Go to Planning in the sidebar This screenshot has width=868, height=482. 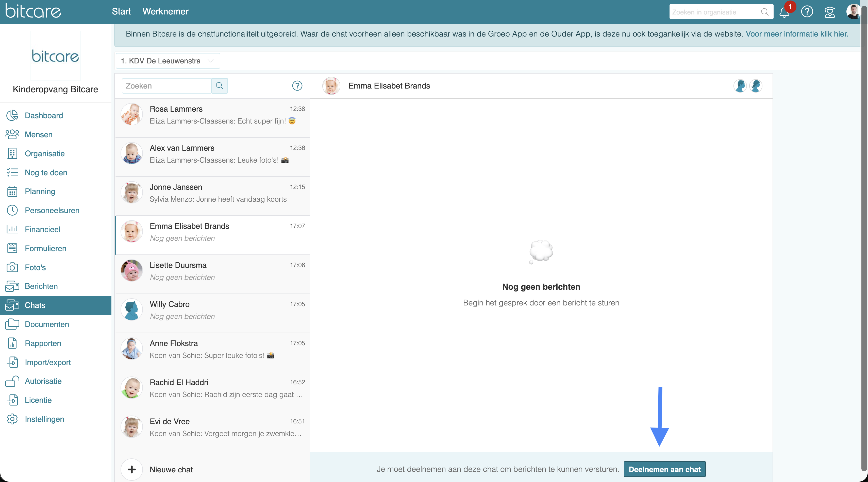[x=40, y=191]
